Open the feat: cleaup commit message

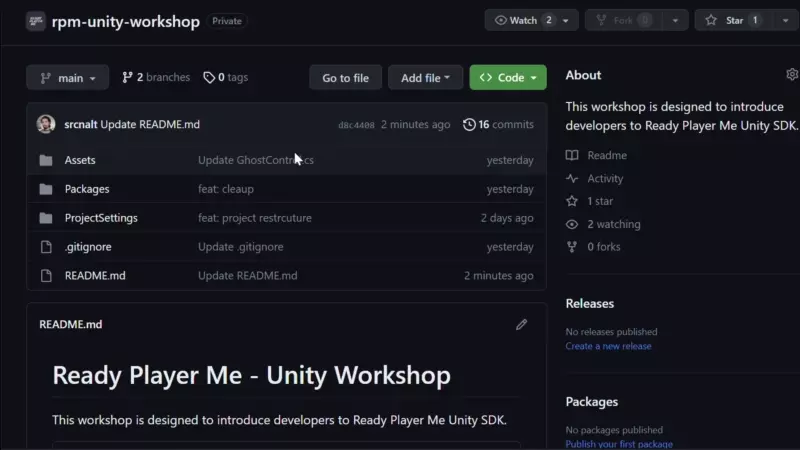click(226, 189)
